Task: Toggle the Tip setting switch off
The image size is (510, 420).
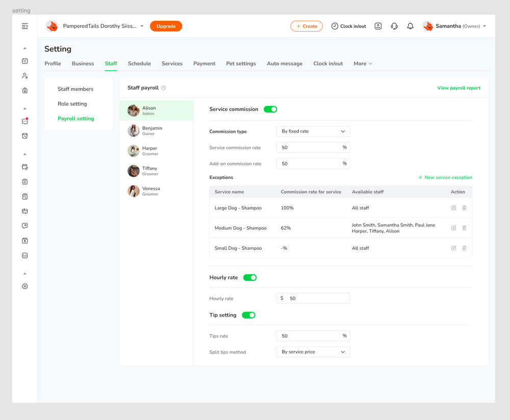Action: (x=248, y=315)
